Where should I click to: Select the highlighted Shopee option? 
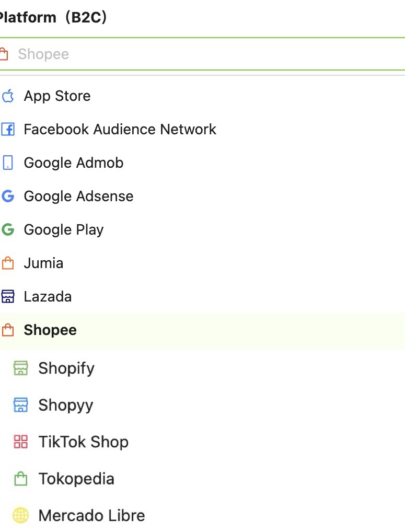pyautogui.click(x=50, y=330)
